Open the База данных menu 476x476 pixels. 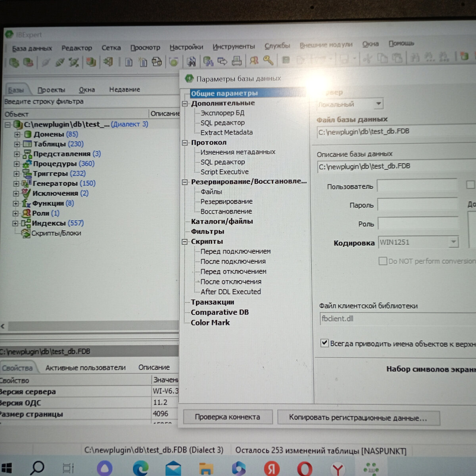click(32, 48)
